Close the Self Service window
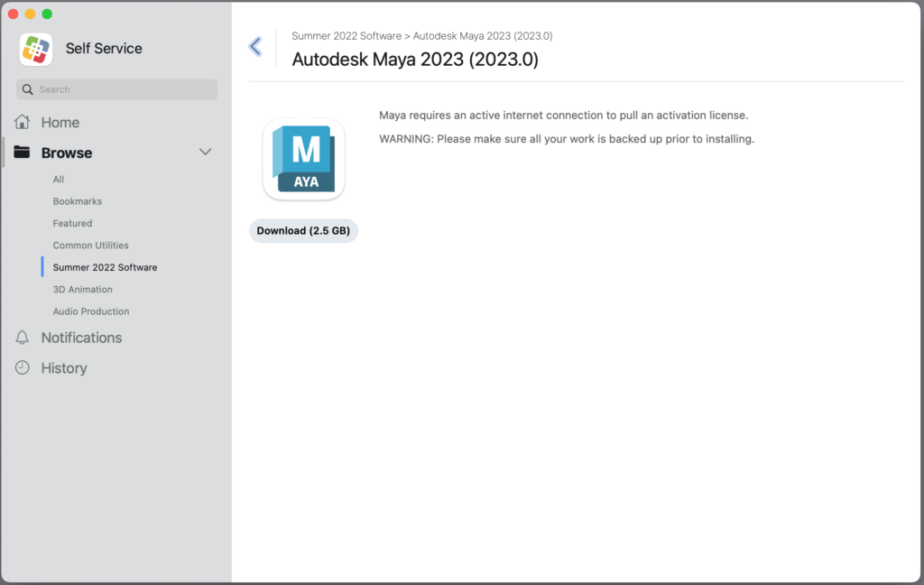The width and height of the screenshot is (924, 585). pos(13,14)
